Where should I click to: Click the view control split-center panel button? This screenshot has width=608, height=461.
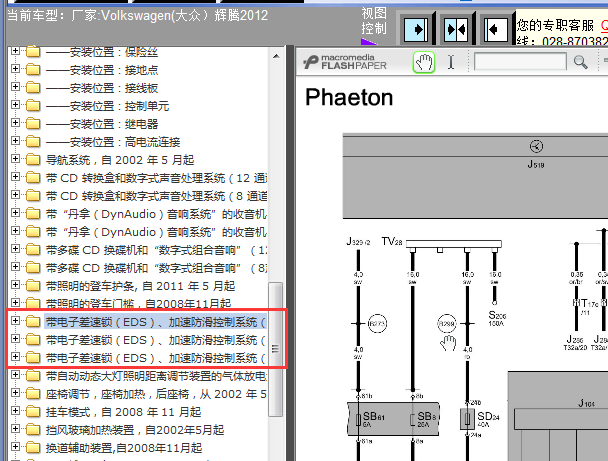pyautogui.click(x=456, y=29)
